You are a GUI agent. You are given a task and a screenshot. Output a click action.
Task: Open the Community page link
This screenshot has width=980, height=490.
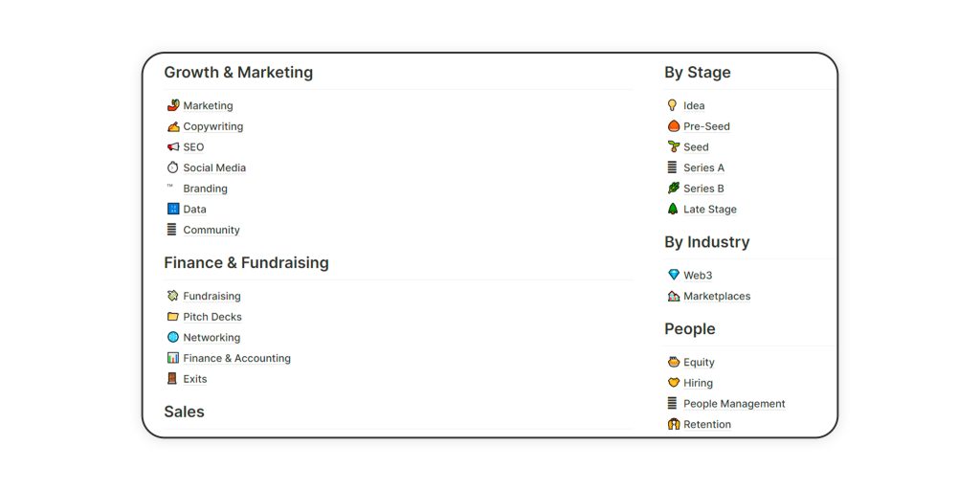point(212,230)
